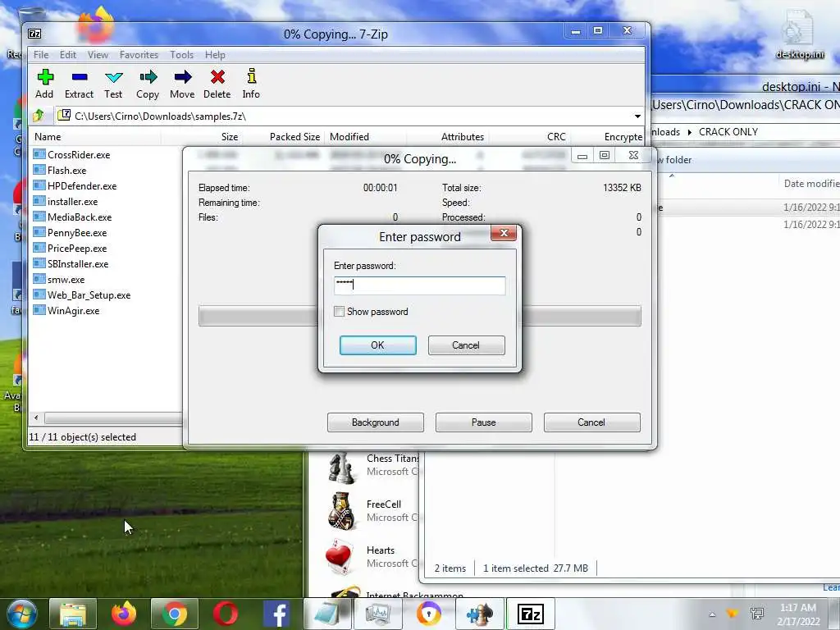This screenshot has height=630, width=840.
Task: Click the notepad icon on the taskbar
Action: 326,614
